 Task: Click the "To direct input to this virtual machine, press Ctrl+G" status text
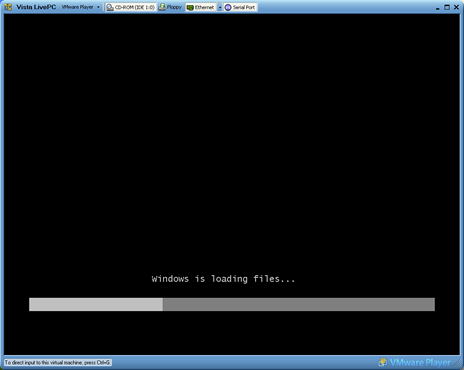pos(58,362)
